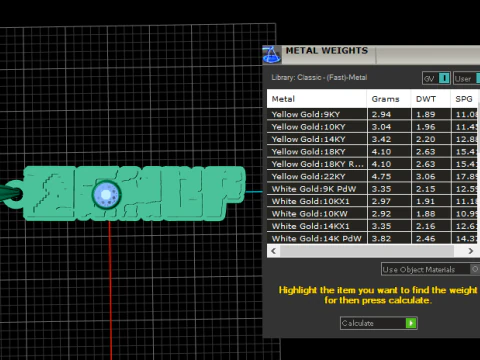Click the 3.06 DWT value

click(425, 176)
